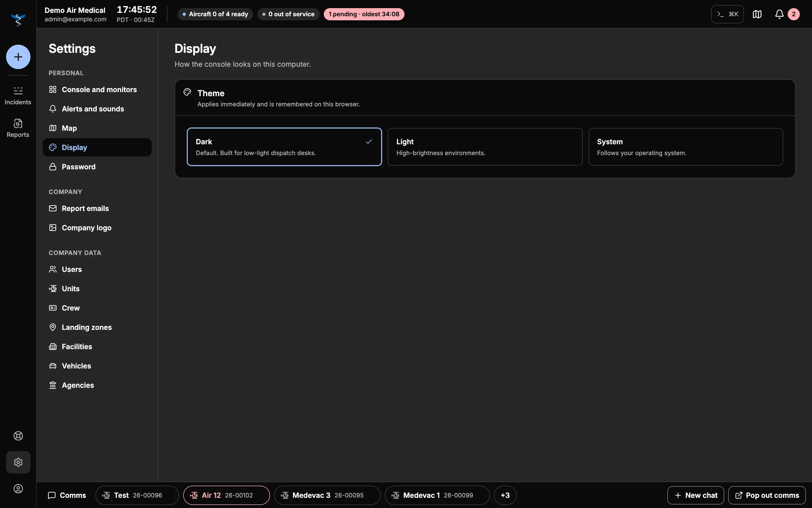Open Landing zones settings
Image resolution: width=812 pixels, height=508 pixels.
97,327
